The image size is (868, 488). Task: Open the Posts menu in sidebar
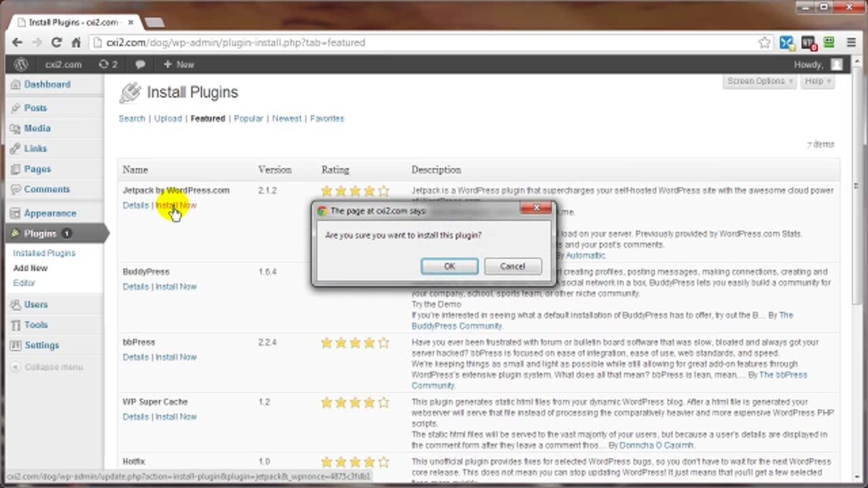point(35,108)
